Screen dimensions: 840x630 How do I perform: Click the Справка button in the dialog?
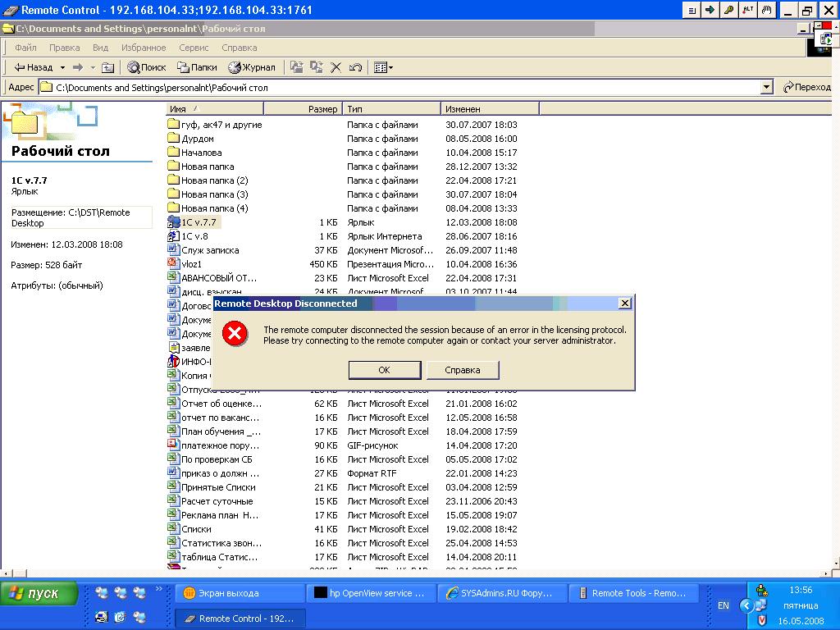click(x=463, y=370)
